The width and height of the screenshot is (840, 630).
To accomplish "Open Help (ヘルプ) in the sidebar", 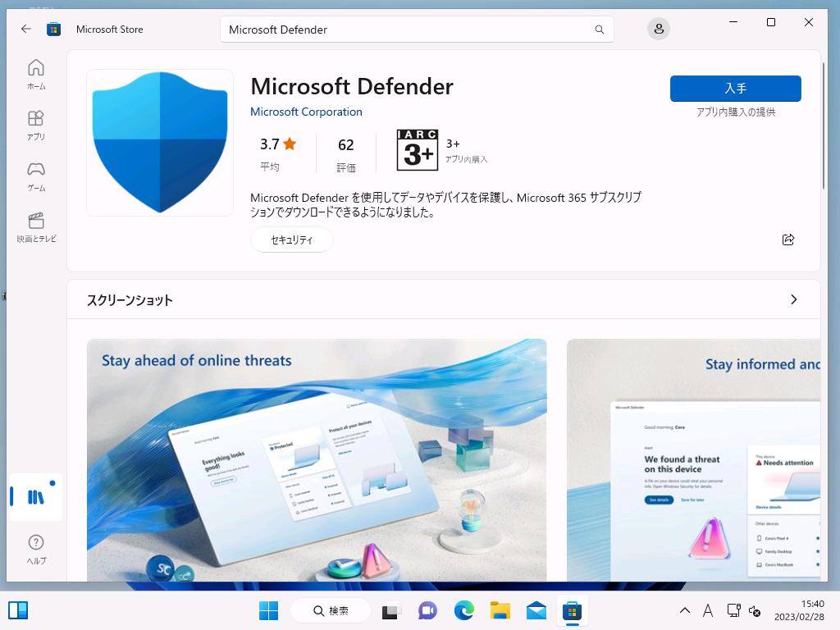I will point(36,549).
